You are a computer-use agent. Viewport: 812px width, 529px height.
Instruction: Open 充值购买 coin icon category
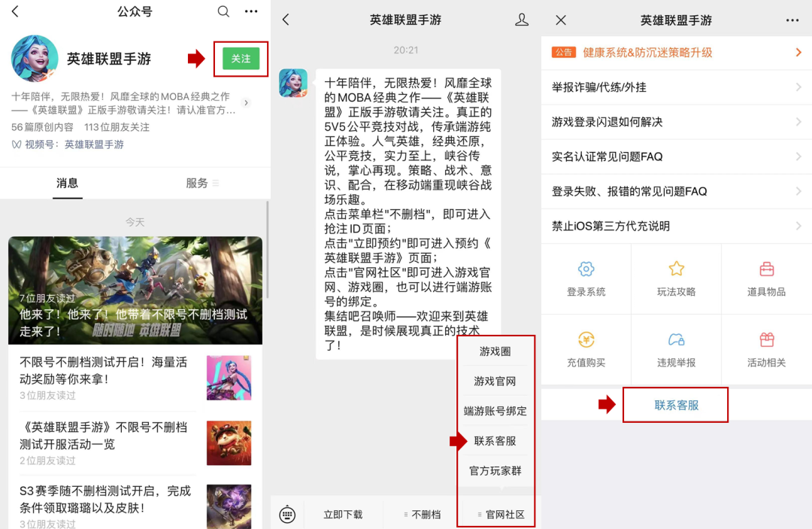(x=586, y=340)
